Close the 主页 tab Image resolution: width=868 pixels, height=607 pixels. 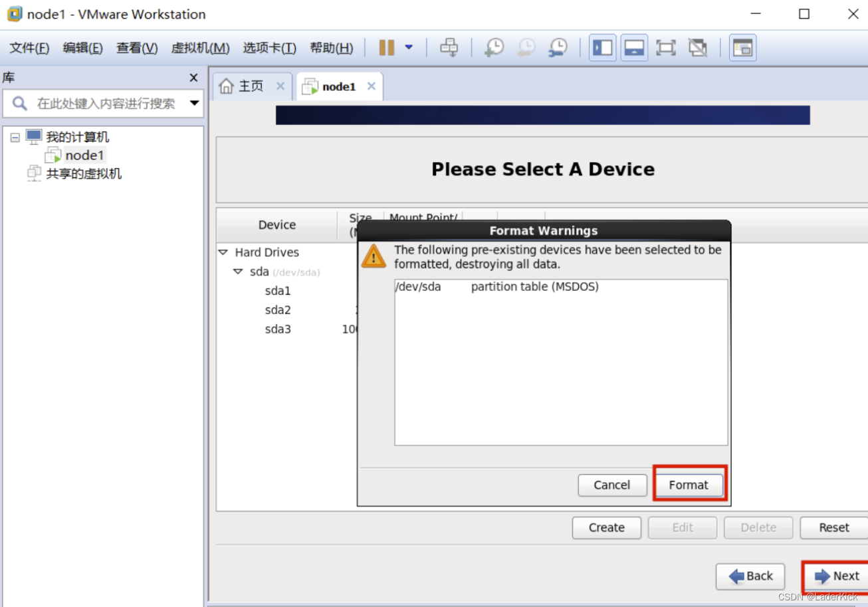(x=280, y=86)
